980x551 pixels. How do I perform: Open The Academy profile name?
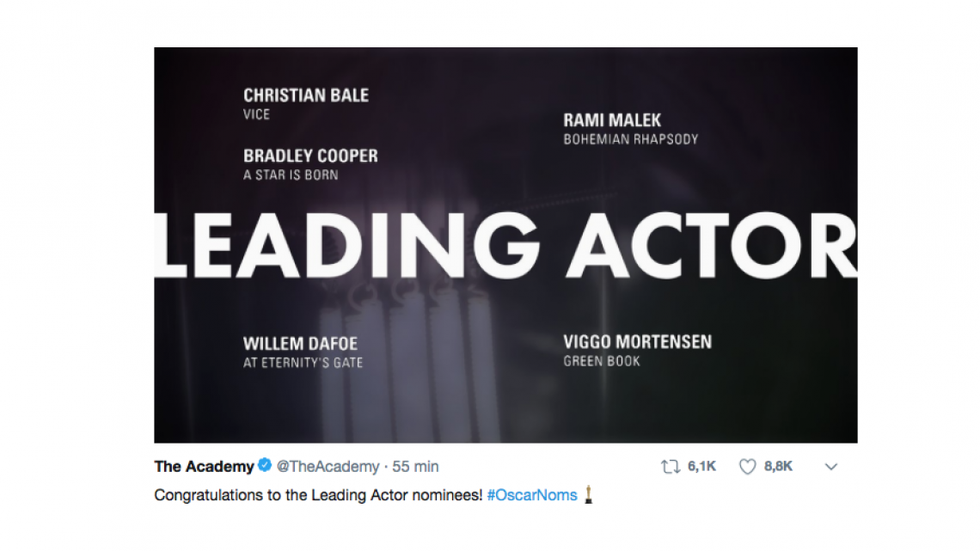click(x=203, y=467)
